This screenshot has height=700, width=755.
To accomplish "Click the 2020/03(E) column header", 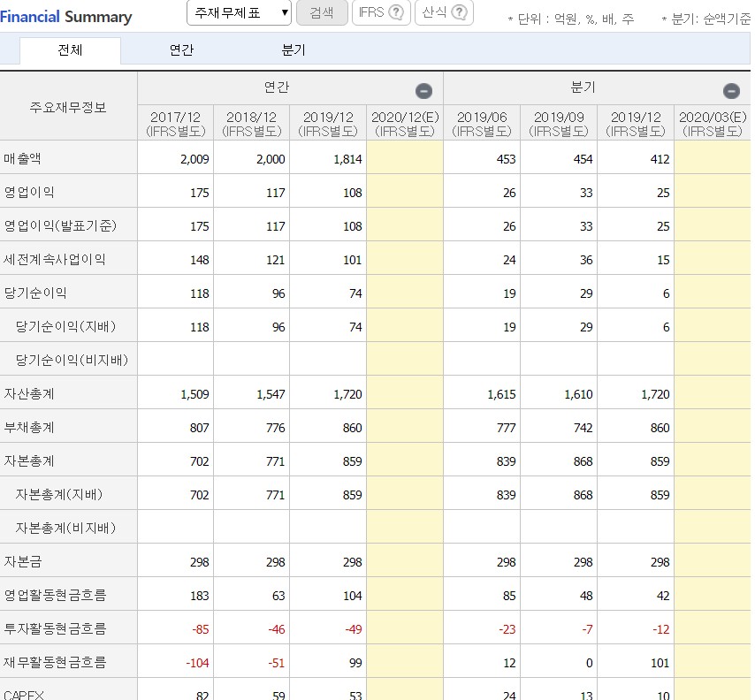I will (x=713, y=124).
